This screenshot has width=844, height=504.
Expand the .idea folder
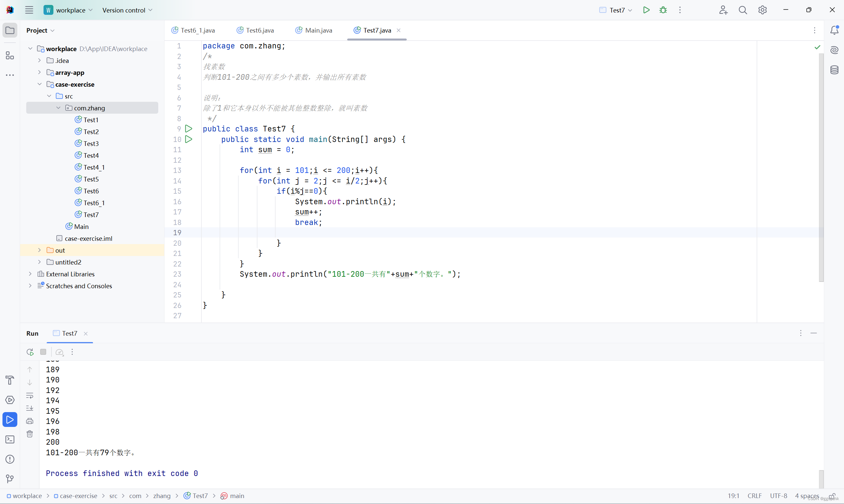(x=40, y=61)
